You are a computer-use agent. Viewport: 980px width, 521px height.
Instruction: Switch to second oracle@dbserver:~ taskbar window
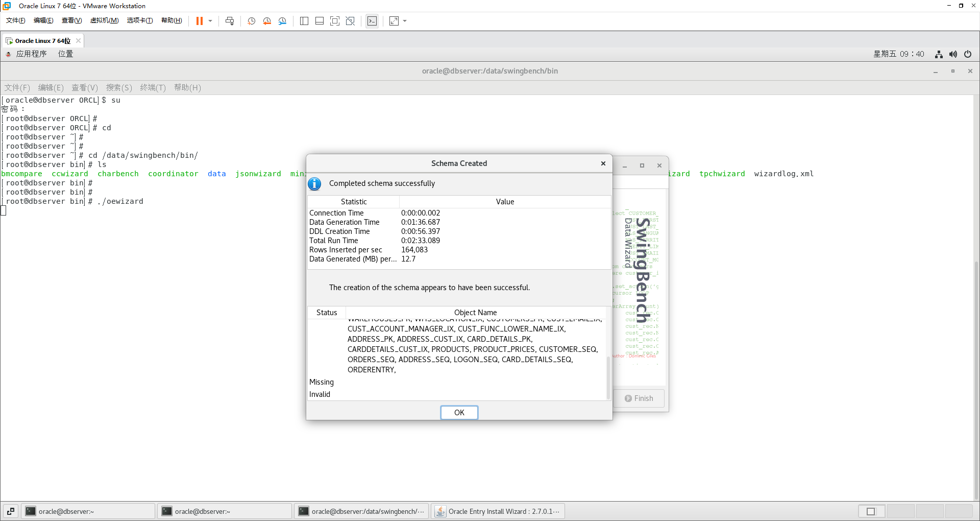point(225,511)
